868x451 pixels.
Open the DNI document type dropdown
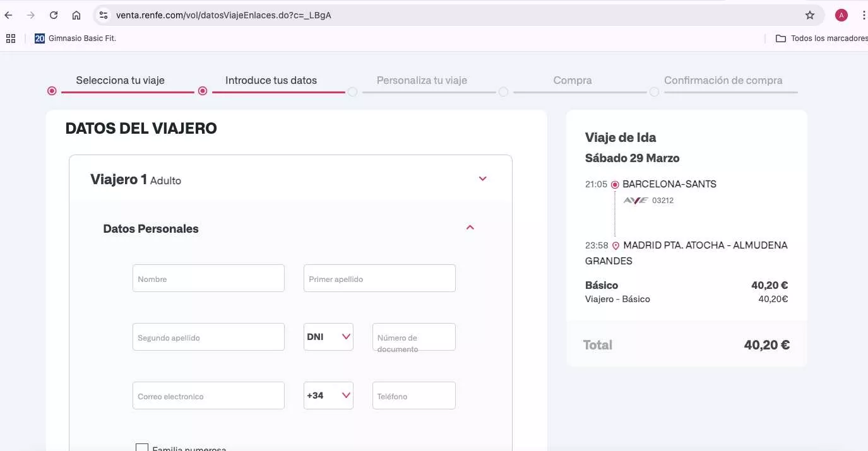(x=328, y=337)
